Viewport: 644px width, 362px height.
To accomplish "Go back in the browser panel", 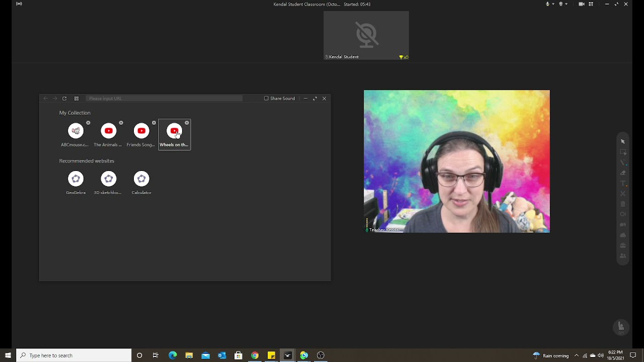I will 45,99.
